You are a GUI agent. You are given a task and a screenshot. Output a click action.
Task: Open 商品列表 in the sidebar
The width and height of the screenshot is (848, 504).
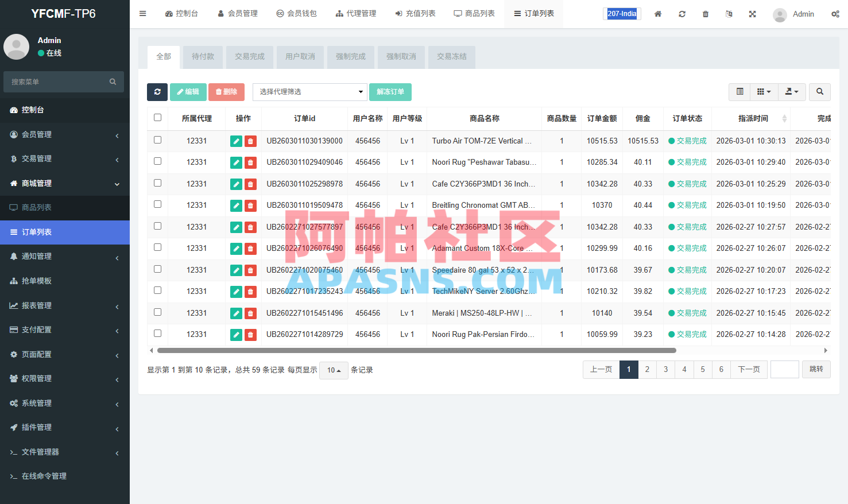(x=65, y=208)
